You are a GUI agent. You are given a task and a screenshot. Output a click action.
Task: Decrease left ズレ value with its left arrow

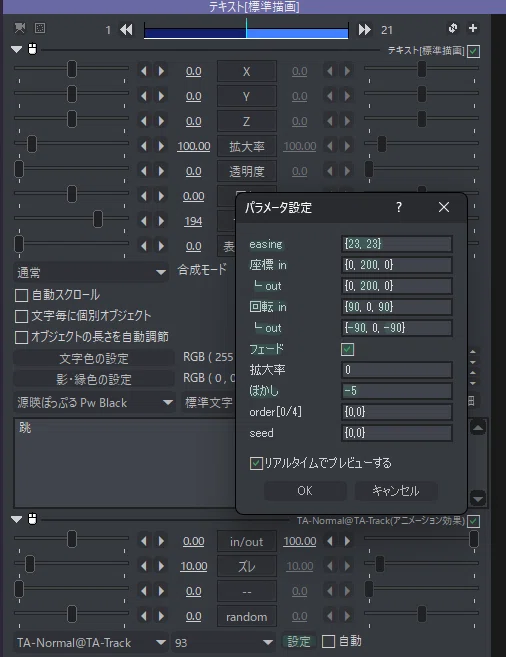pos(144,566)
